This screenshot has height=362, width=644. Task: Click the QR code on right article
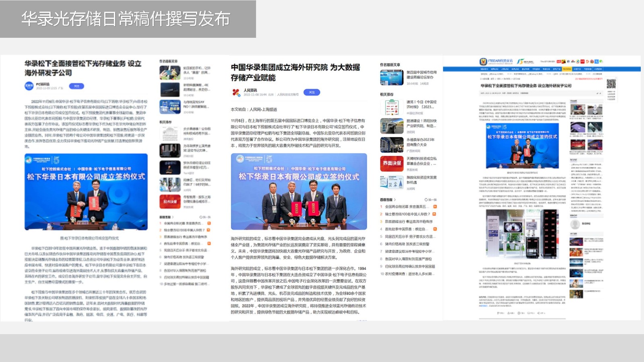coord(611,84)
